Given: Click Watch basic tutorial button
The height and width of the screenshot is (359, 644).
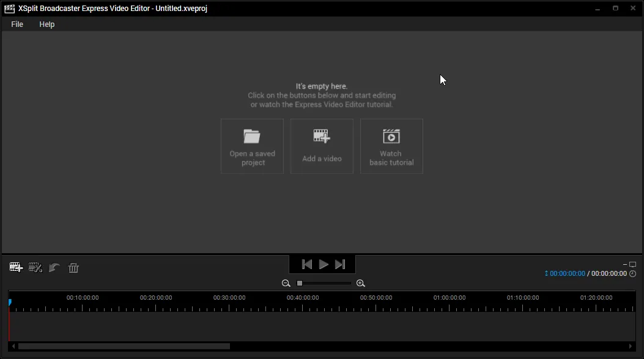Looking at the screenshot, I should [391, 146].
